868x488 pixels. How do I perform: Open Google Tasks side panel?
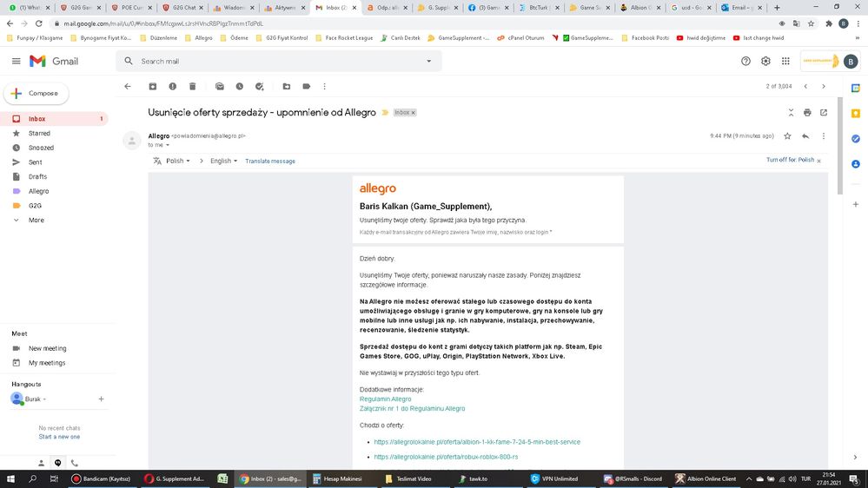click(x=856, y=139)
